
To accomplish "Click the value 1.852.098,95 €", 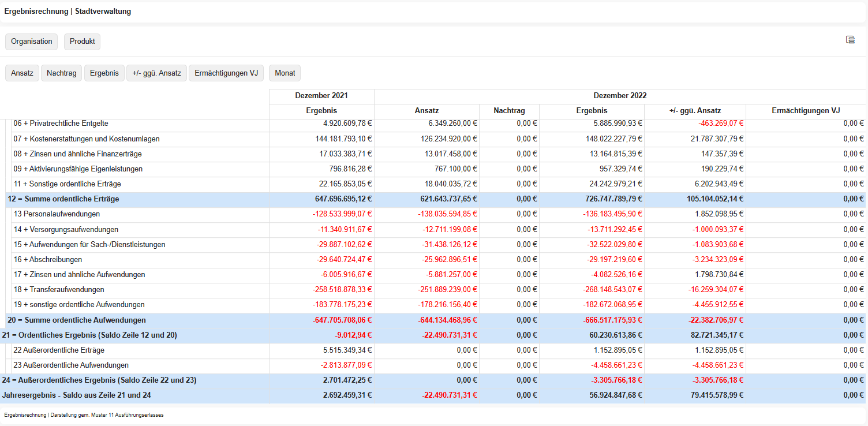I will tap(719, 214).
